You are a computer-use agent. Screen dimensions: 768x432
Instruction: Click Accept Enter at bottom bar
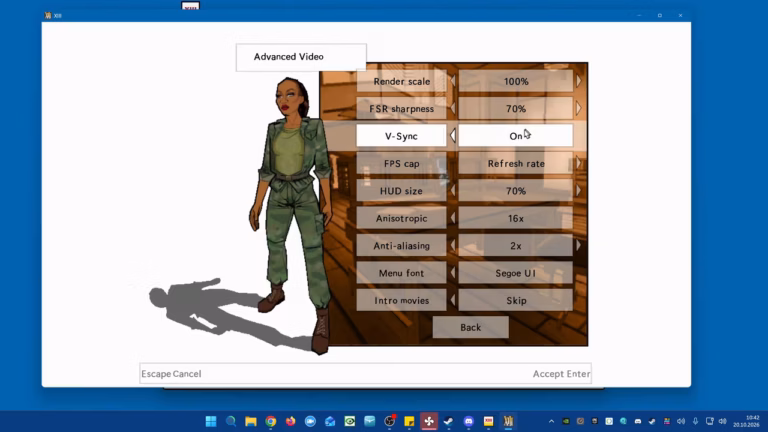tap(561, 374)
